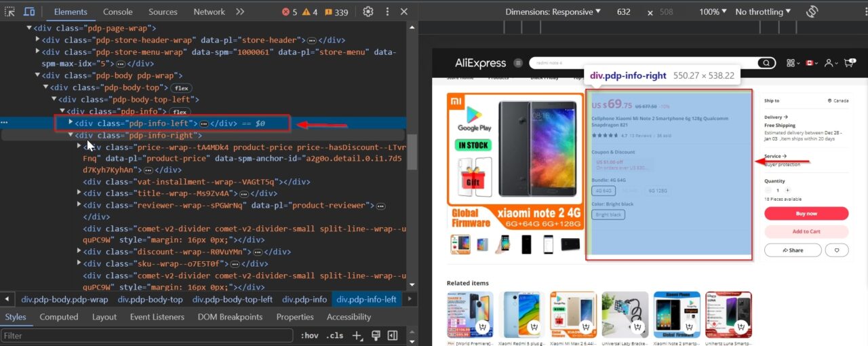Open the No throttling dropdown
This screenshot has width=868, height=346.
pyautogui.click(x=763, y=12)
